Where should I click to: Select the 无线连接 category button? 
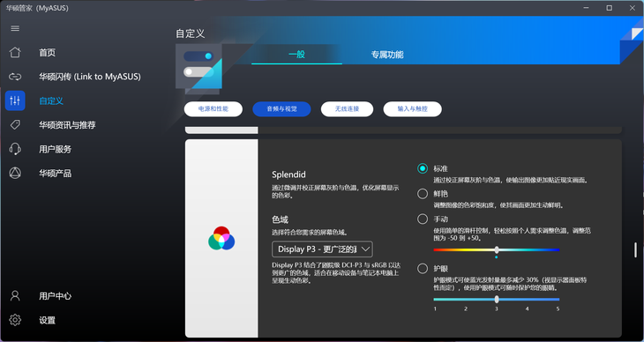click(347, 109)
